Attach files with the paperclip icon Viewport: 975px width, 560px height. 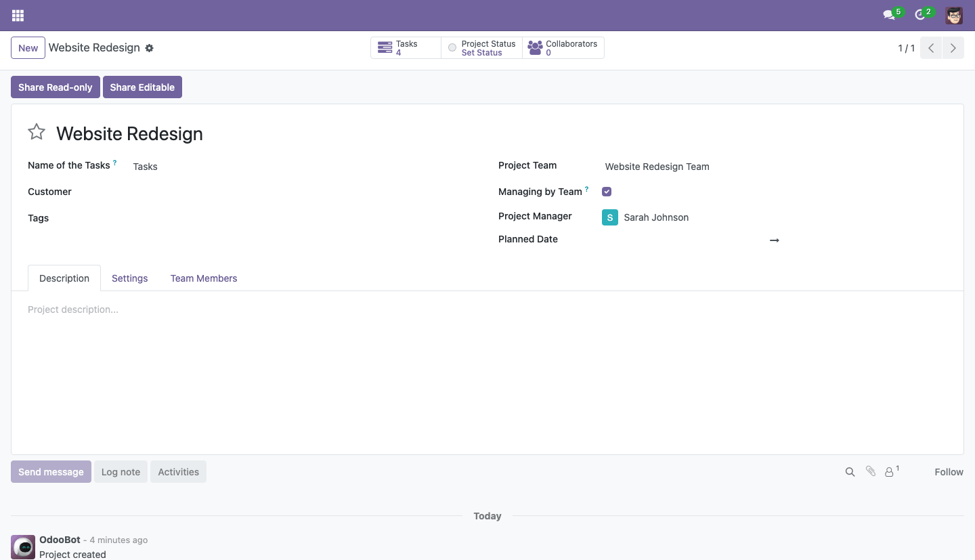click(871, 471)
